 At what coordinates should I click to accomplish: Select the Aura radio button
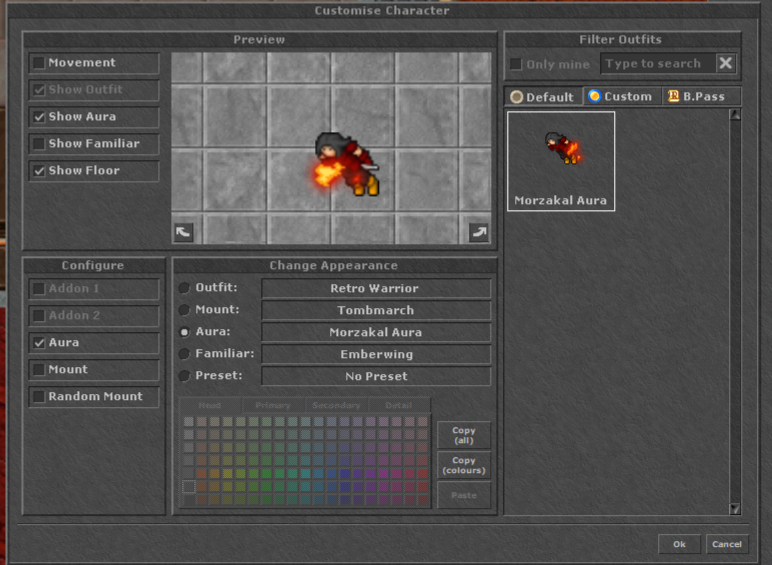tap(184, 332)
